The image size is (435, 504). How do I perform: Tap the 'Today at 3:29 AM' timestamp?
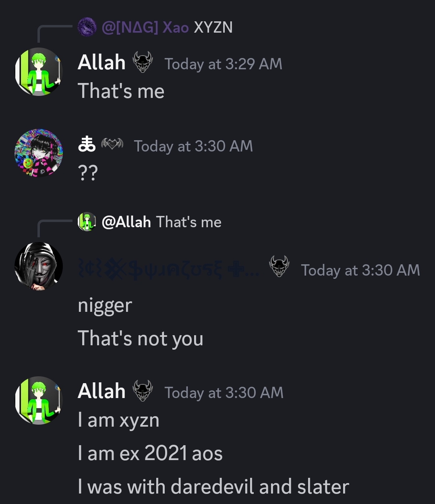point(224,64)
